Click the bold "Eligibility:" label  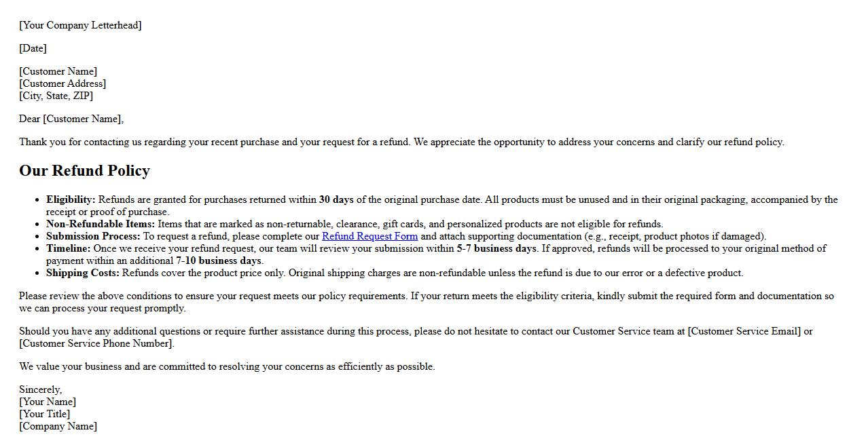[71, 199]
